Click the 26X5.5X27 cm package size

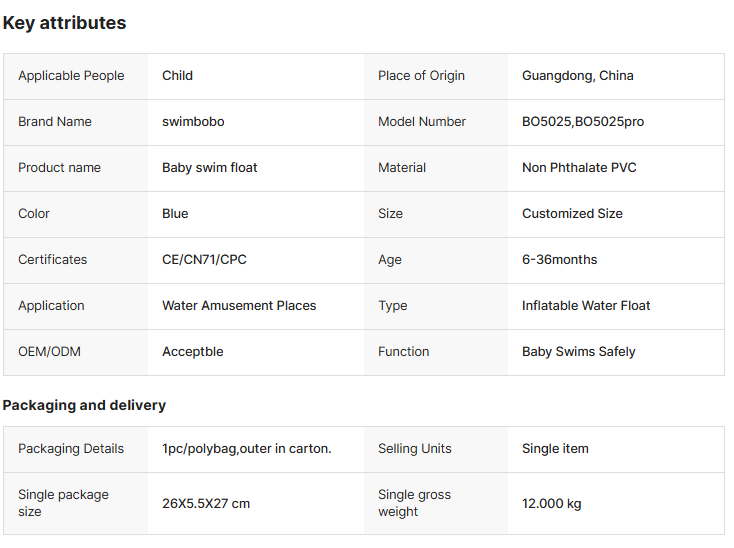pos(206,503)
